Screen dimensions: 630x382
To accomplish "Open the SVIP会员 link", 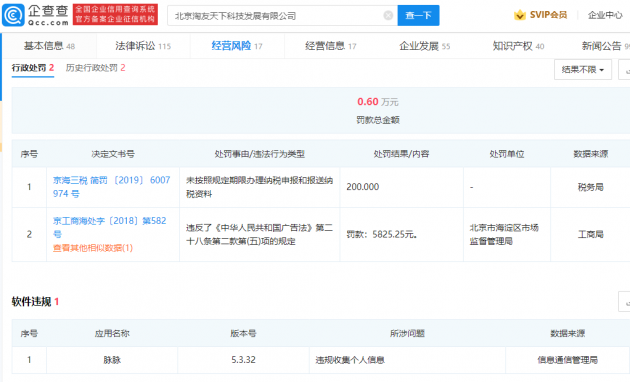I will tap(548, 15).
